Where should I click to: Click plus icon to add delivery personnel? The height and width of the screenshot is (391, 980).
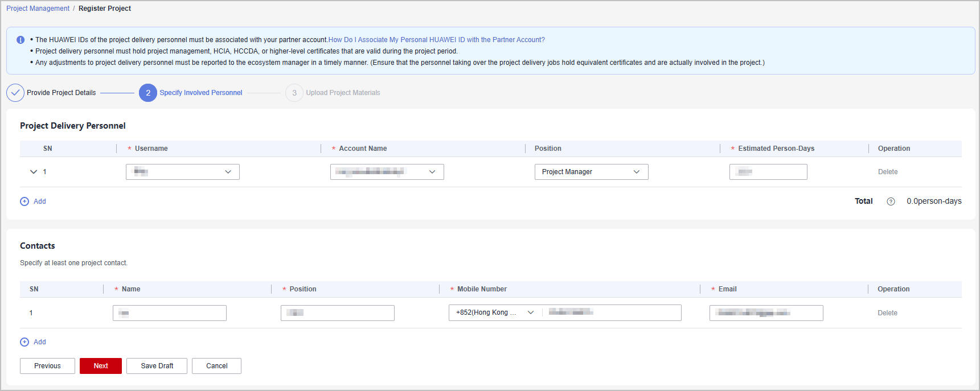click(x=24, y=201)
